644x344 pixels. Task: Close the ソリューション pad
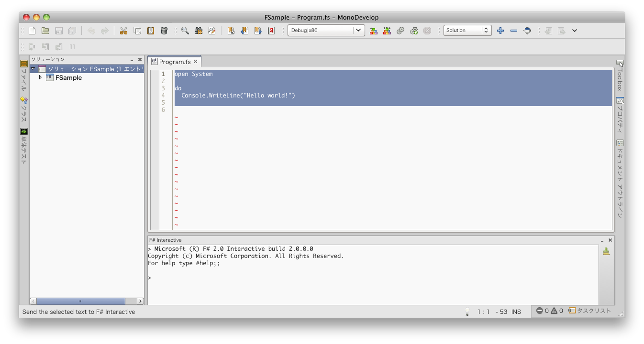tap(140, 60)
